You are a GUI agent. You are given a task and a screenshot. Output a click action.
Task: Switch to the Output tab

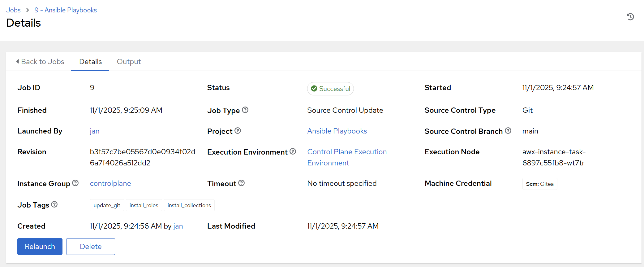click(129, 62)
